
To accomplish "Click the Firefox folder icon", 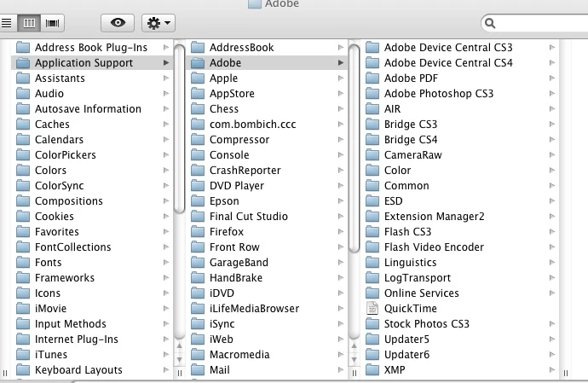I will click(x=198, y=232).
